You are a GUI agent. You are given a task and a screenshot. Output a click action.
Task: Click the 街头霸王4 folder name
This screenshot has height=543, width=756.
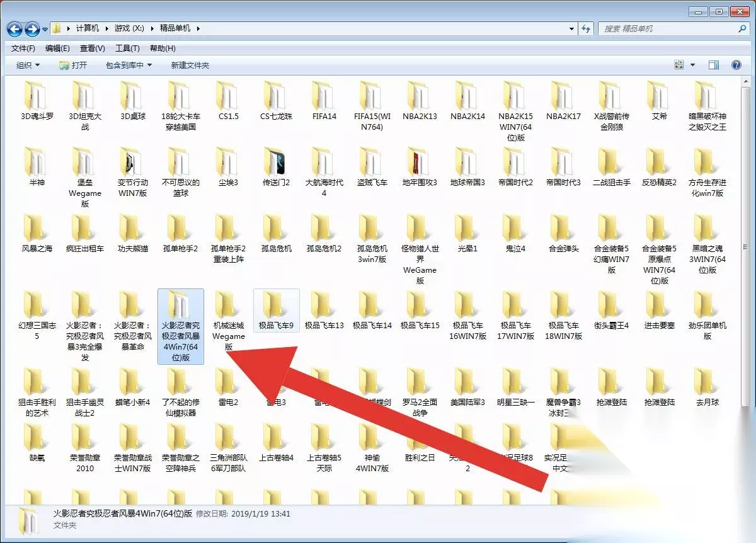point(612,326)
